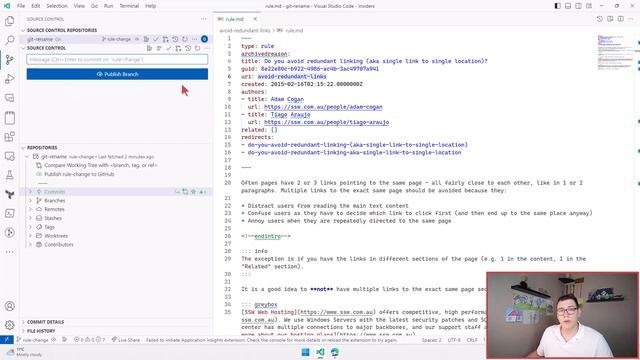
Task: Expand the Tags node
Action: [30, 227]
